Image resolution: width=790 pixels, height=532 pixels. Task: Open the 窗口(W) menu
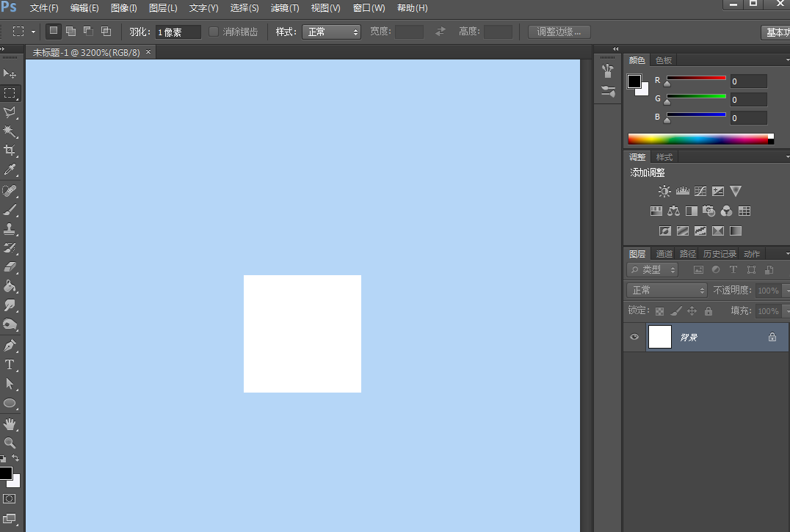(369, 8)
